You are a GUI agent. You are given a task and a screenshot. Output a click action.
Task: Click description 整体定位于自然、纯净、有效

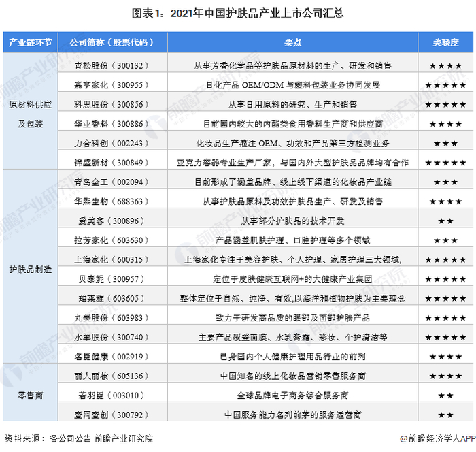point(235,298)
